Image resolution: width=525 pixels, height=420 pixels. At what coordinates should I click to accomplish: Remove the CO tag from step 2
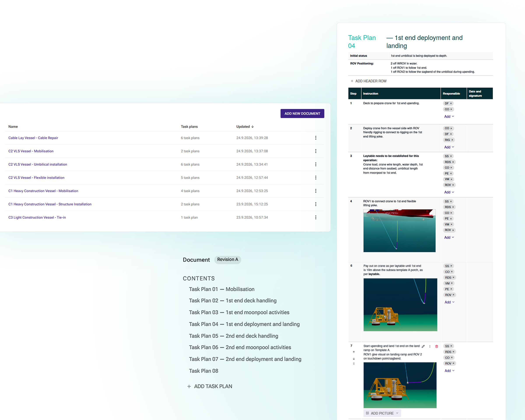click(451, 128)
